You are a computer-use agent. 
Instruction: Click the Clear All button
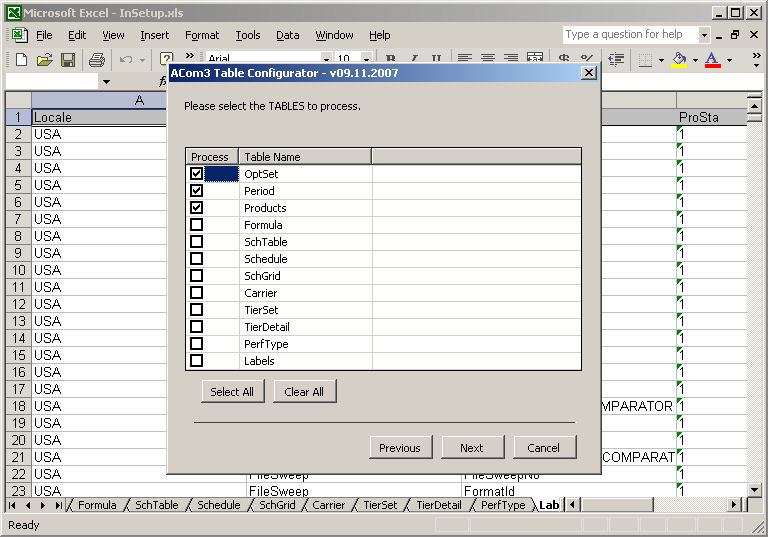304,391
